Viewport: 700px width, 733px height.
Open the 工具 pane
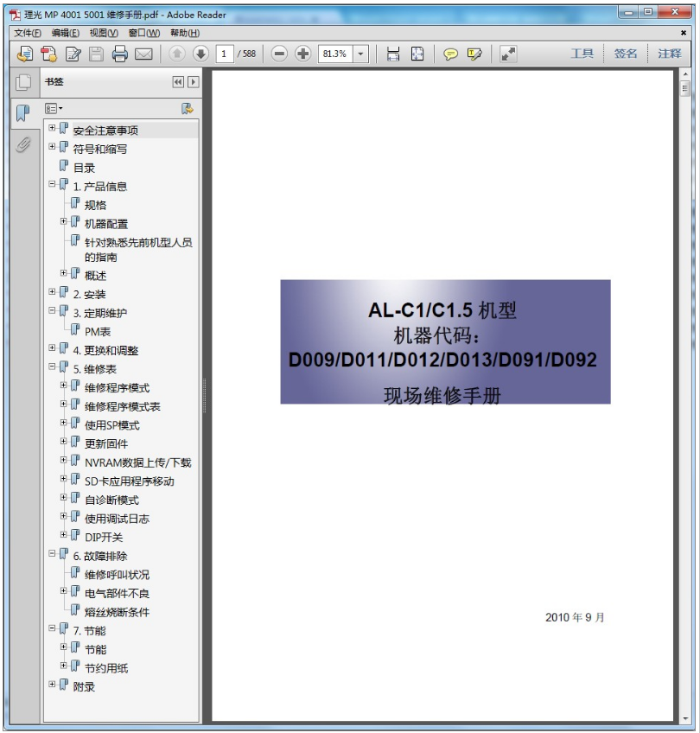pos(582,54)
